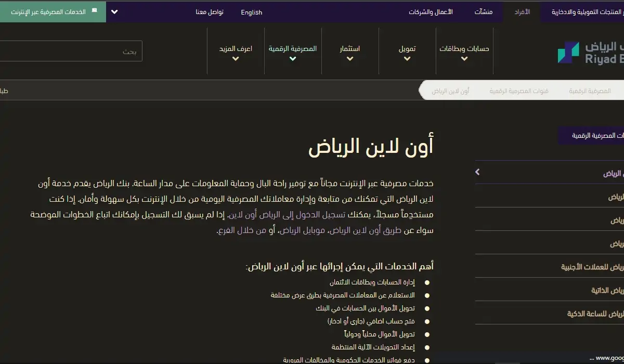Expand the chevron under استثمار
The image size is (624, 364).
point(350,59)
